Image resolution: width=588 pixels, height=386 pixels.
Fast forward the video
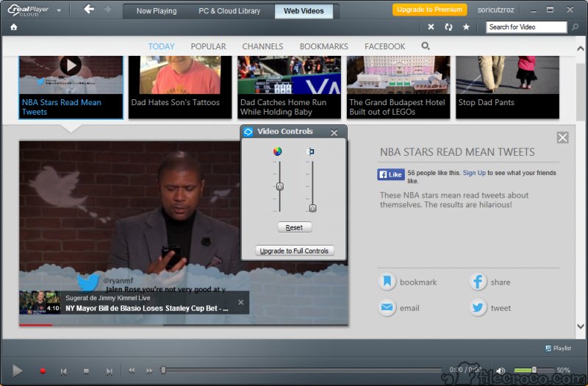149,371
